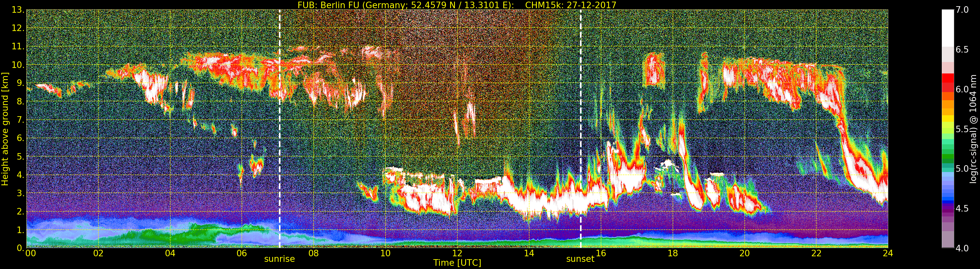Click the '12.' height tick label
The width and height of the screenshot is (980, 269).
pyautogui.click(x=18, y=28)
